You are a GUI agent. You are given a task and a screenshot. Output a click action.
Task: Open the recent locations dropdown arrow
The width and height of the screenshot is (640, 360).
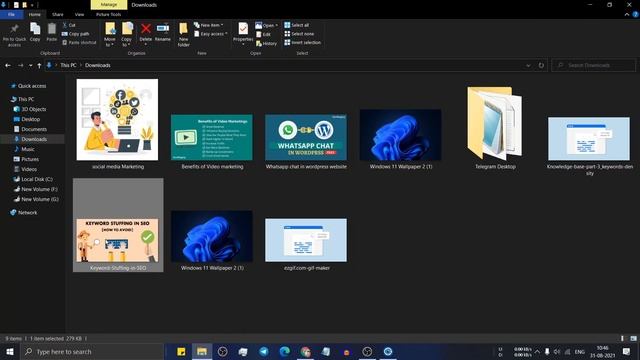point(30,65)
